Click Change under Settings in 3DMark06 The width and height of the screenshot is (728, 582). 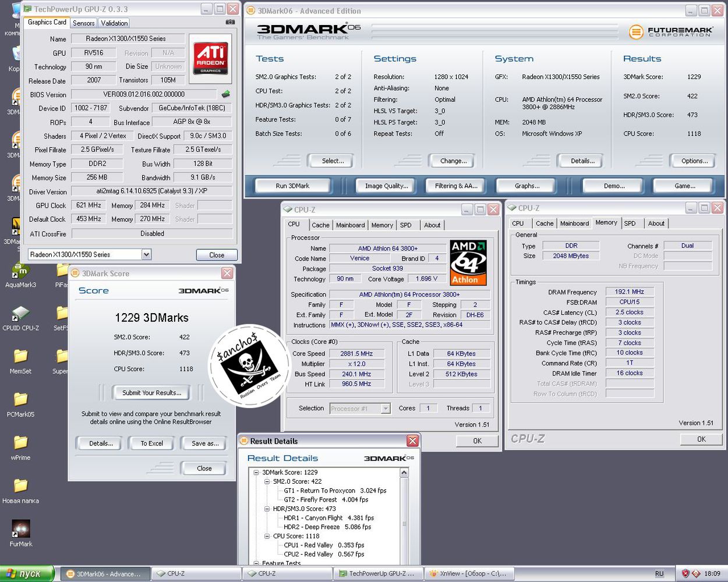453,161
